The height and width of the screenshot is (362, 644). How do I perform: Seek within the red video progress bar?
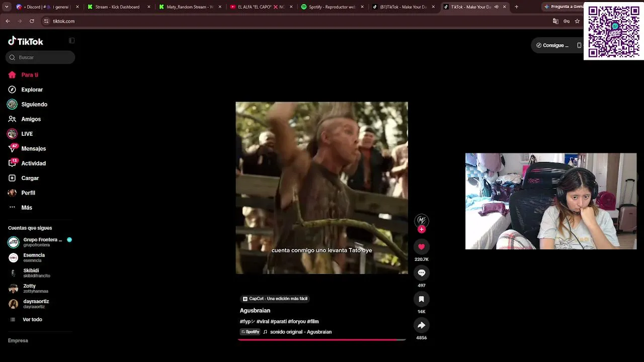click(322, 340)
